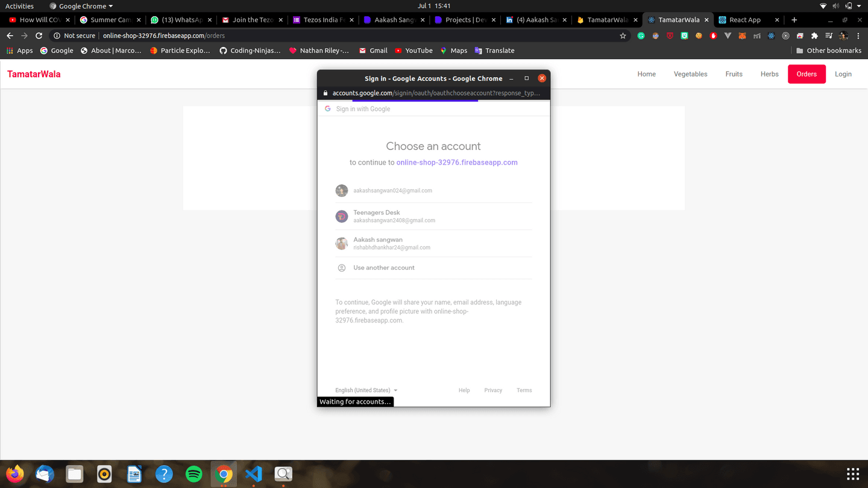The height and width of the screenshot is (488, 868).
Task: Click the Chrome profile avatar
Action: [x=843, y=36]
